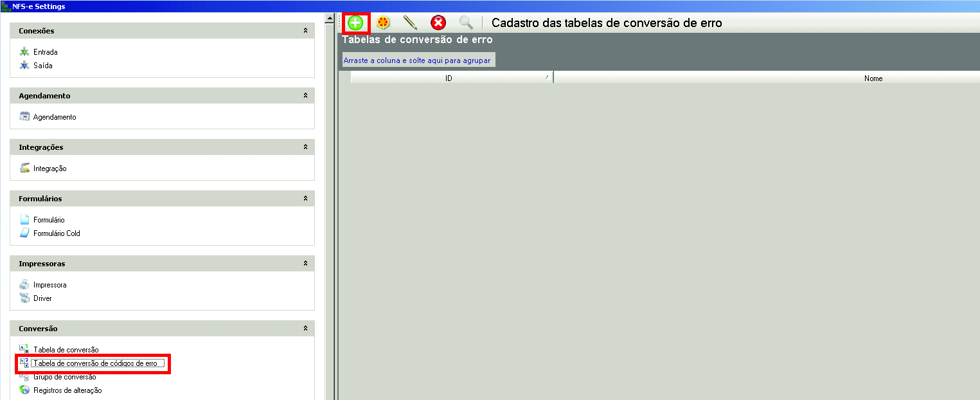Viewport: 980px width, 400px height.
Task: Sort grid by Nome column header
Action: 767,78
